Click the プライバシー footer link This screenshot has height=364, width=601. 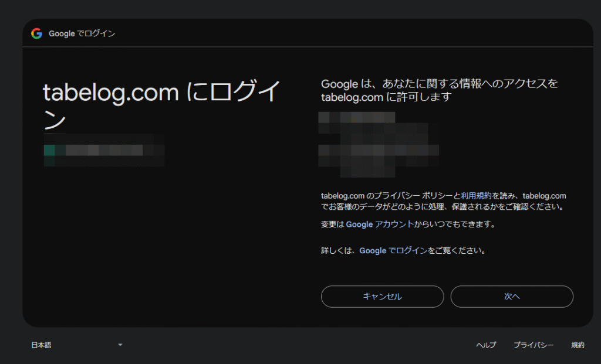tap(533, 345)
